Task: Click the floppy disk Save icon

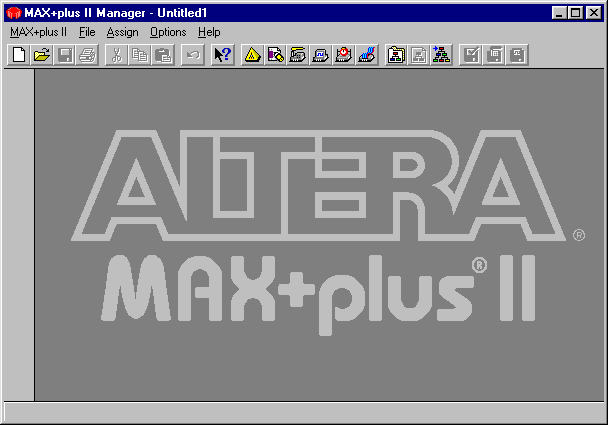Action: (64, 55)
